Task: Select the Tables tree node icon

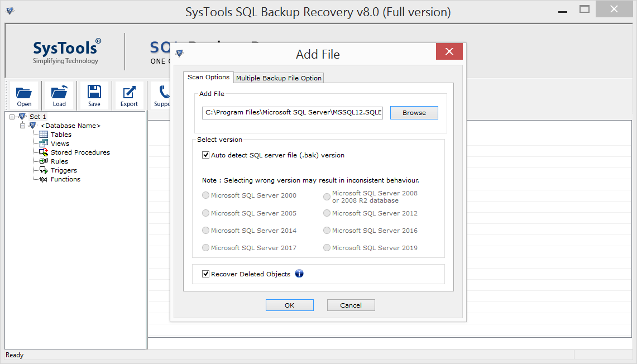Action: pos(44,135)
